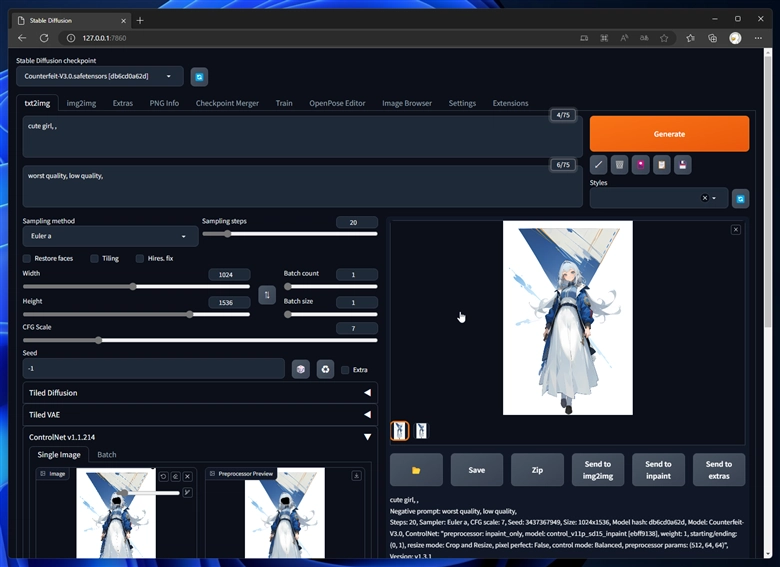Refresh the checkpoint list

pyautogui.click(x=199, y=76)
